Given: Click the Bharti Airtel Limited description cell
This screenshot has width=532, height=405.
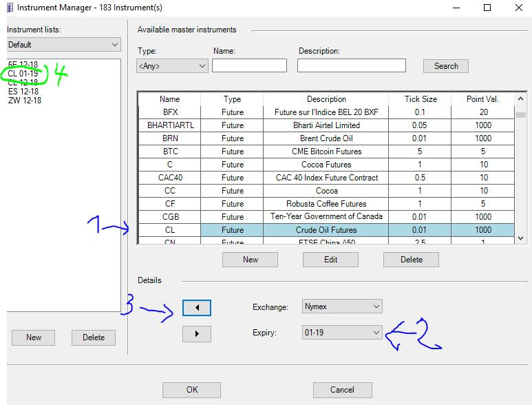Looking at the screenshot, I should pyautogui.click(x=326, y=125).
